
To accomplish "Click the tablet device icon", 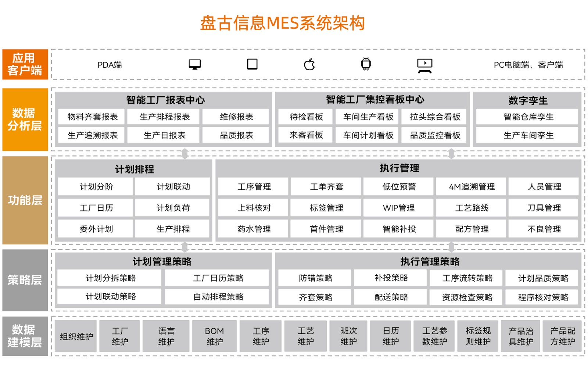I will pyautogui.click(x=252, y=64).
